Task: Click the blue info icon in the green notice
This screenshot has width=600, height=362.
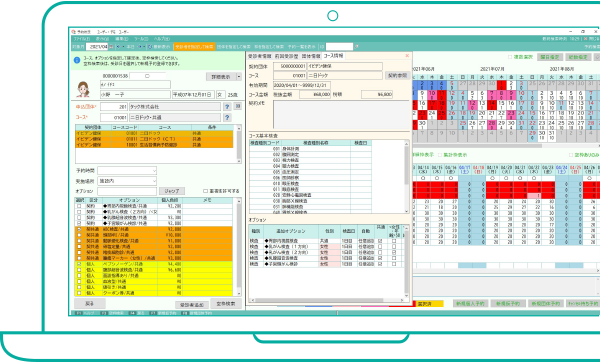Action: coord(77,60)
